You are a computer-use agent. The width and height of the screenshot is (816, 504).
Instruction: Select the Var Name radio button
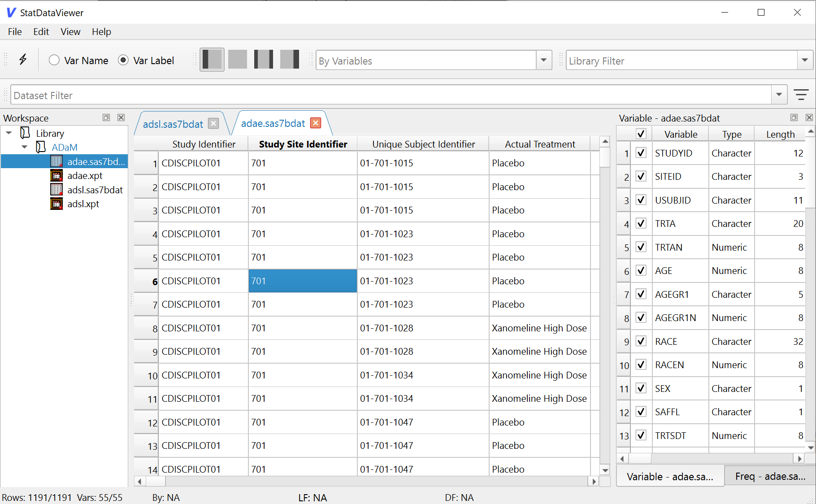click(x=54, y=60)
